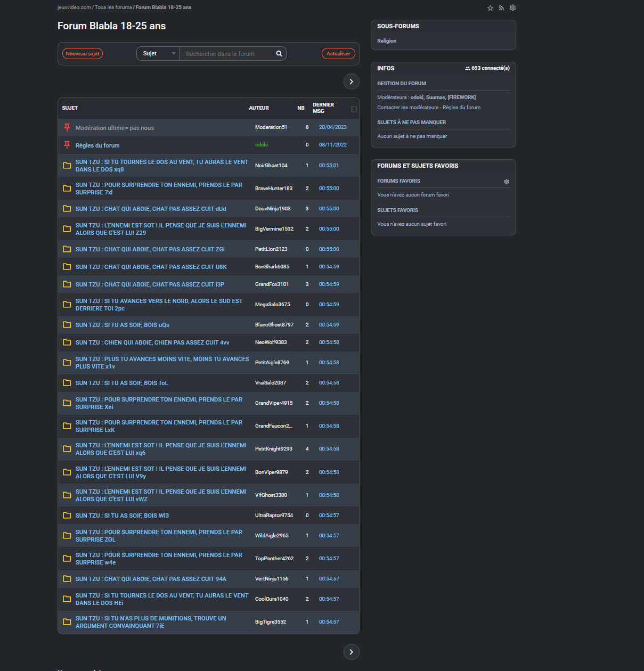
Task: Open 'Tous les forums' breadcrumb
Action: [x=113, y=7]
